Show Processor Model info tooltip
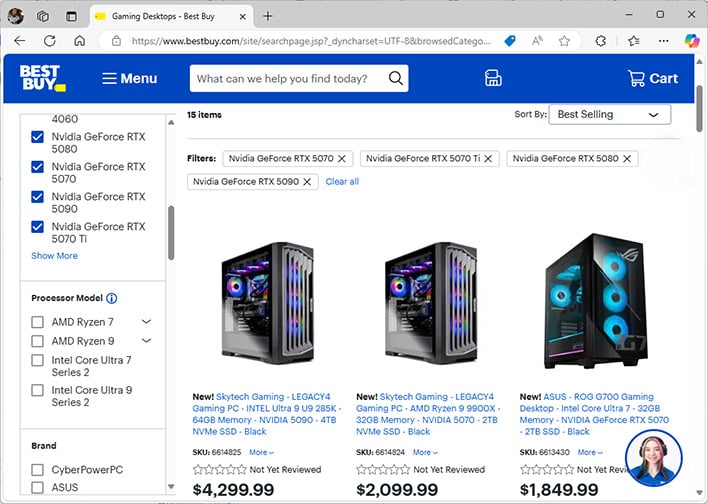708x504 pixels. pos(112,298)
